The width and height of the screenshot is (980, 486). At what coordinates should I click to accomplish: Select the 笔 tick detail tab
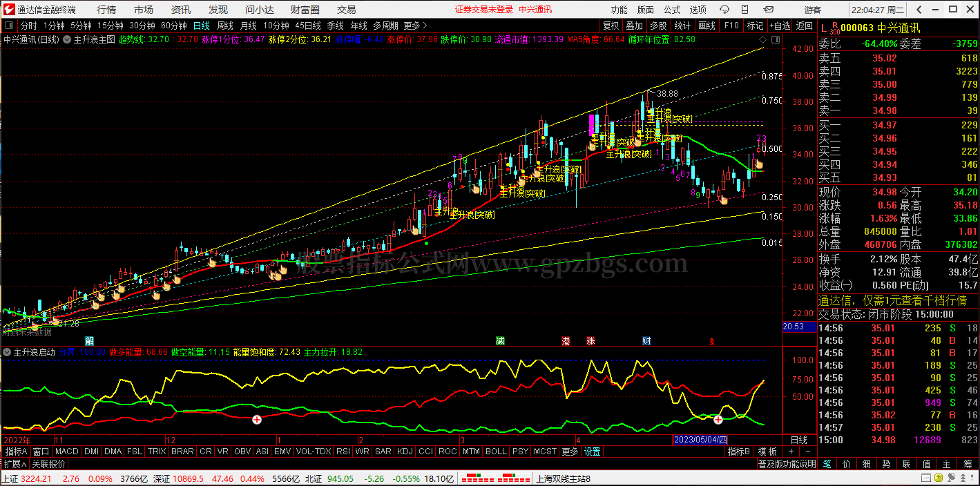(827, 464)
